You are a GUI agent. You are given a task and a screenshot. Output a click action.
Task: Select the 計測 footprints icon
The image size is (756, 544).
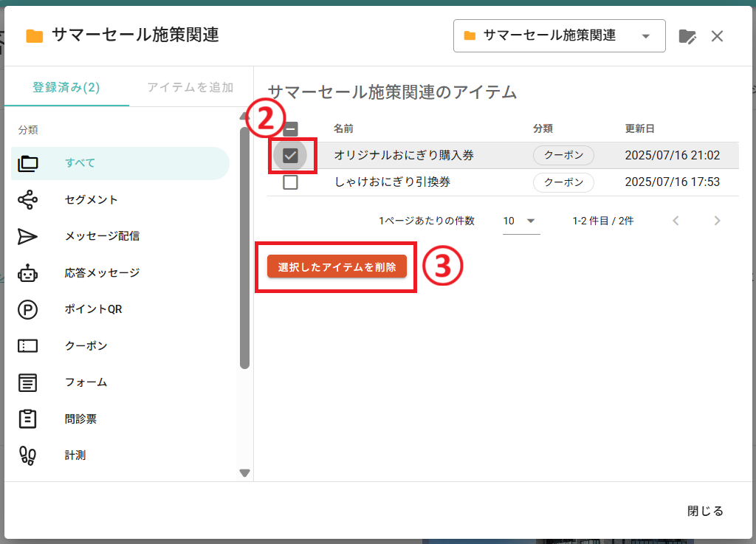point(27,455)
